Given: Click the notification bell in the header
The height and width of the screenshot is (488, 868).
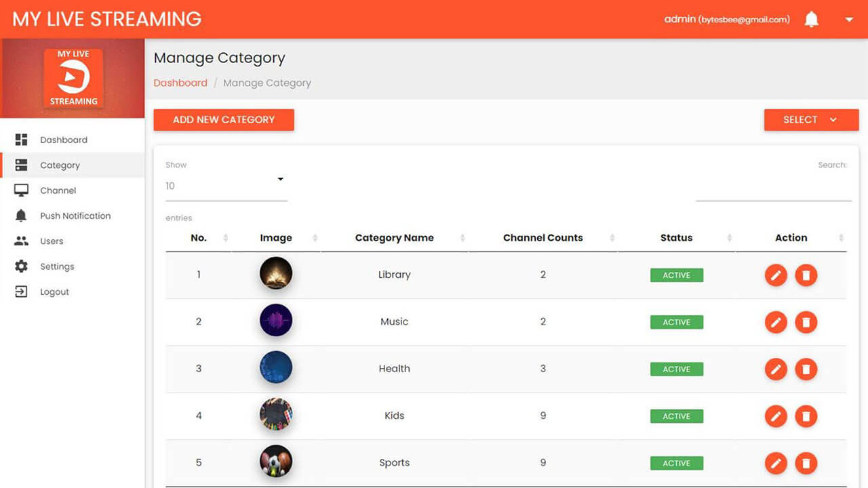Looking at the screenshot, I should point(811,20).
